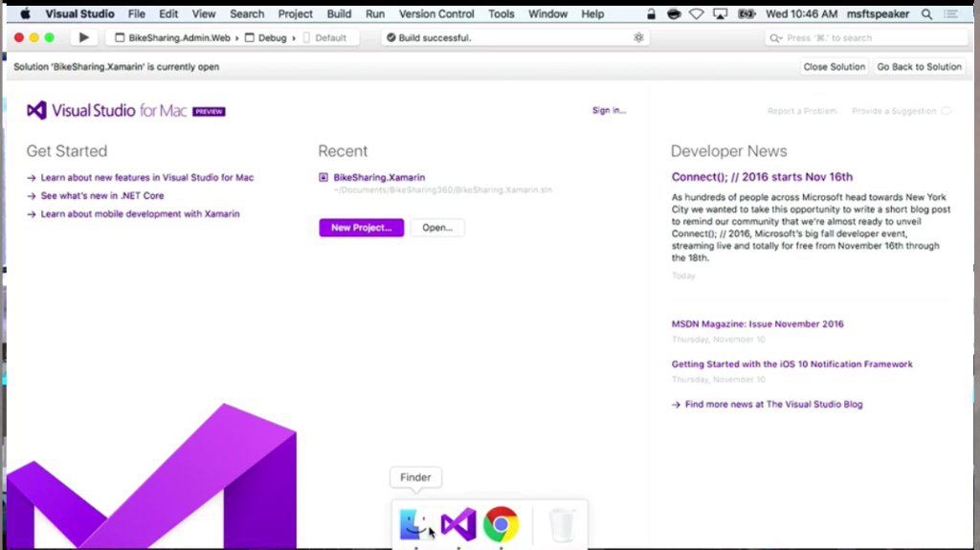This screenshot has width=980, height=550.
Task: Open Learn about new features in Visual Studio link
Action: 146,178
